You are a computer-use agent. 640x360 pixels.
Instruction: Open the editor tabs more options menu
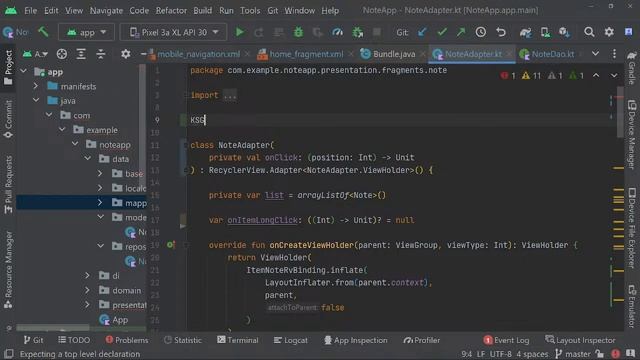614,54
